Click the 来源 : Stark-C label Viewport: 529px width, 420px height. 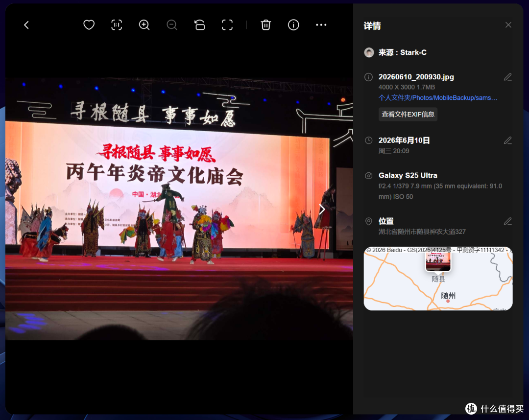coord(403,52)
